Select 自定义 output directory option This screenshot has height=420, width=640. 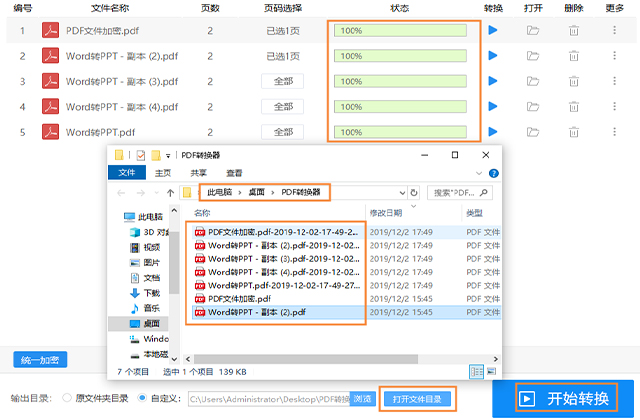click(x=142, y=398)
